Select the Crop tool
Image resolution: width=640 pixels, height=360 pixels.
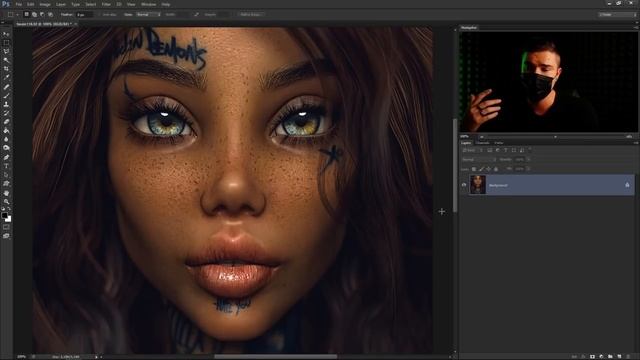(6, 69)
